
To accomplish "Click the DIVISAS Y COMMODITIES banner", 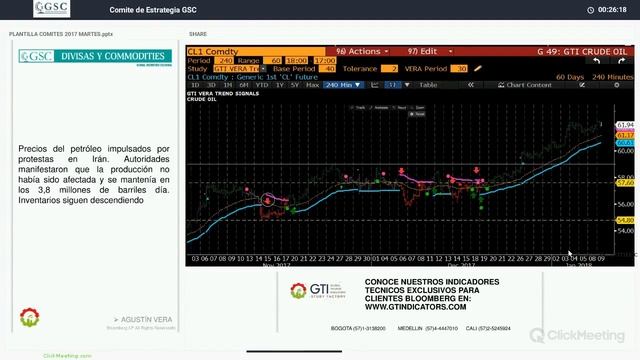I will 95,56.
